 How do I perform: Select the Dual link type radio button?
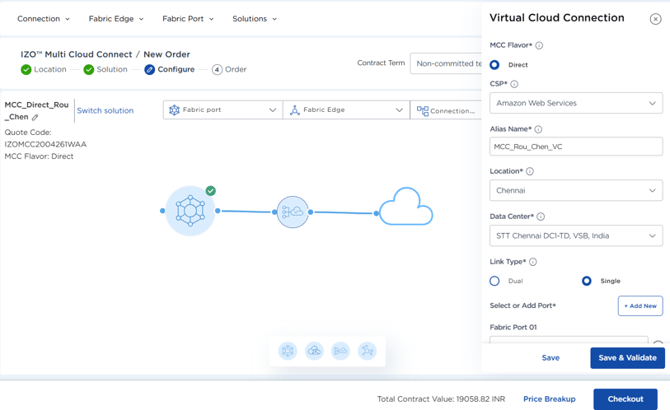[494, 281]
